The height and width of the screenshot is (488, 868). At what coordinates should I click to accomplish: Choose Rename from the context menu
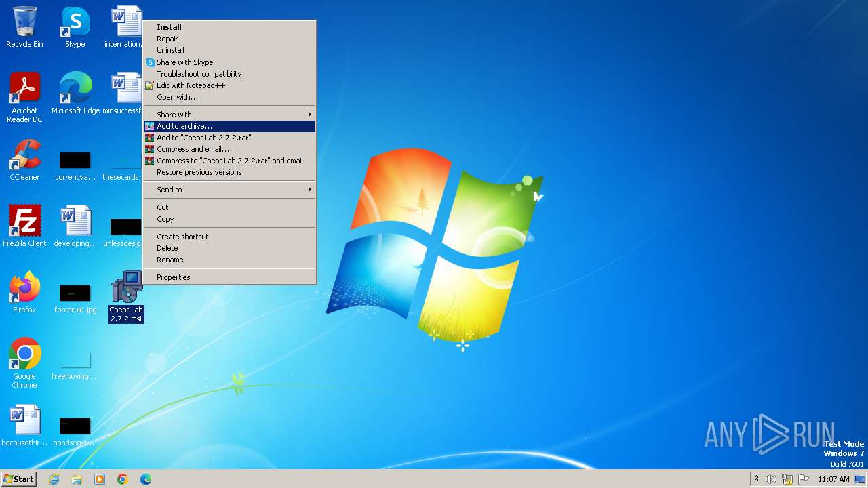click(x=229, y=260)
